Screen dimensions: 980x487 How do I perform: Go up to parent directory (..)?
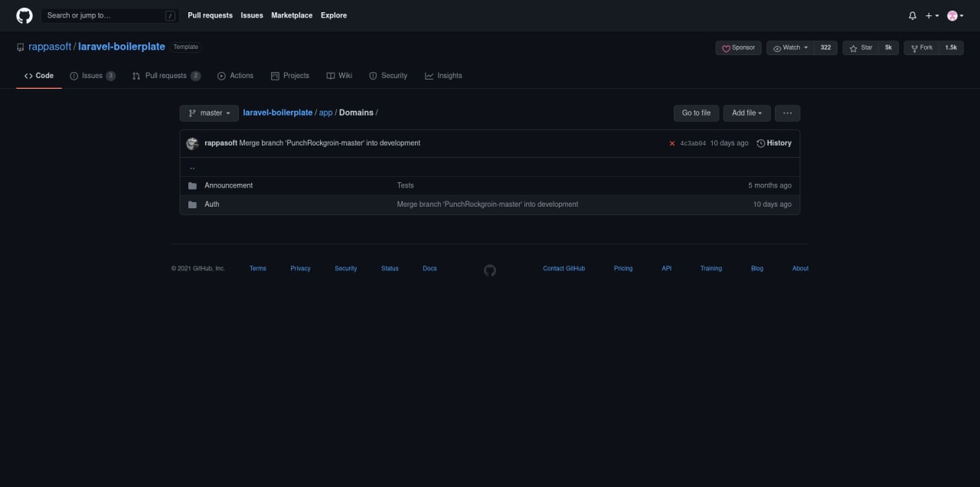[192, 167]
